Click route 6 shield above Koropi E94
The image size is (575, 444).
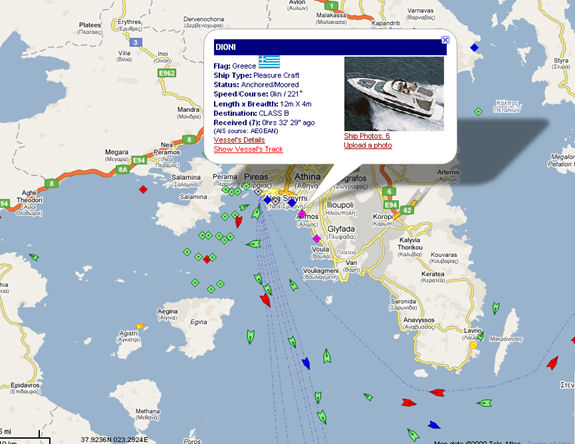pos(389,191)
